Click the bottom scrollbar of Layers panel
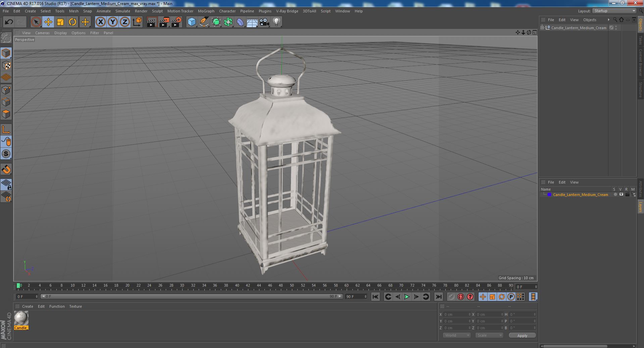This screenshot has width=644, height=348. (575, 346)
